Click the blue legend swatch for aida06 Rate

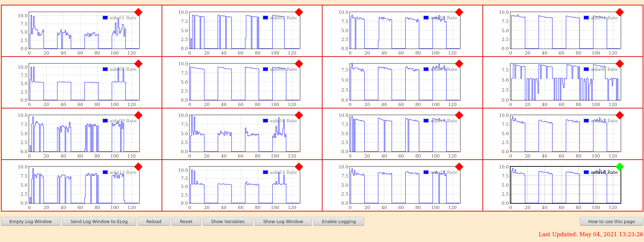[265, 69]
